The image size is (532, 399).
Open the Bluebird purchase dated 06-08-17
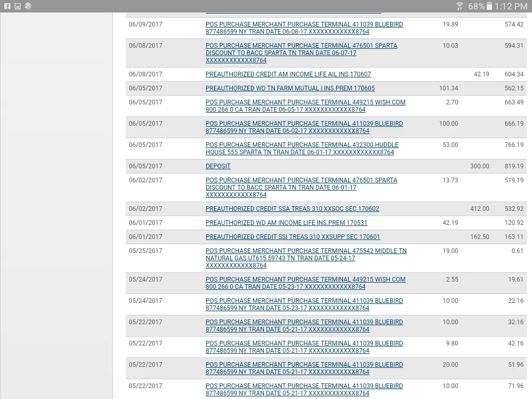coord(304,28)
